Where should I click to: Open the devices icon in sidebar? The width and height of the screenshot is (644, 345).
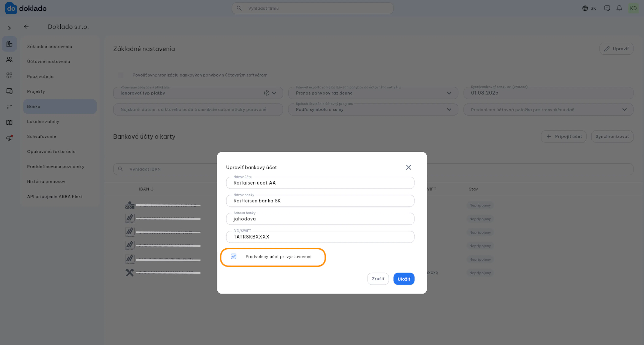coord(10,91)
